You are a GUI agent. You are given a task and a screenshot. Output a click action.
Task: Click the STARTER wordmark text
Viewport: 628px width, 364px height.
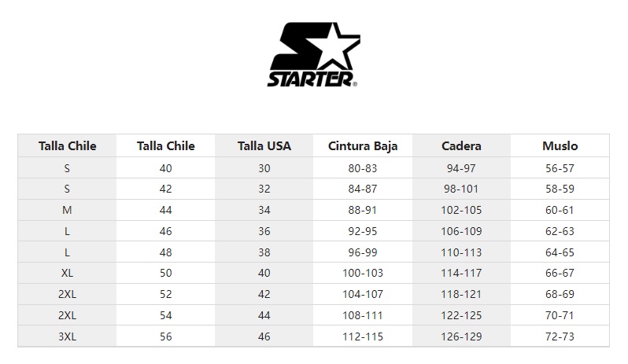coord(311,79)
